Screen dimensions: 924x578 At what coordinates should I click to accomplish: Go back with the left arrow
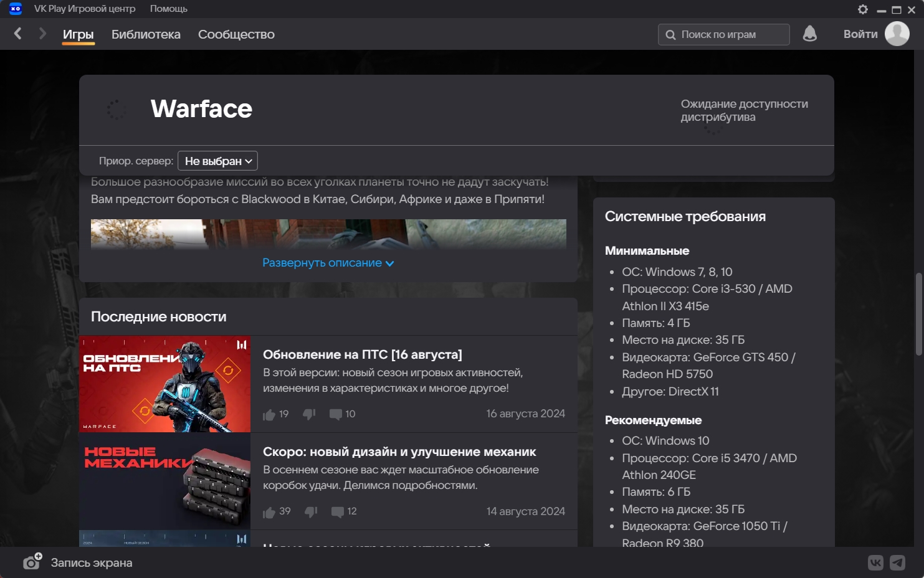(x=18, y=34)
